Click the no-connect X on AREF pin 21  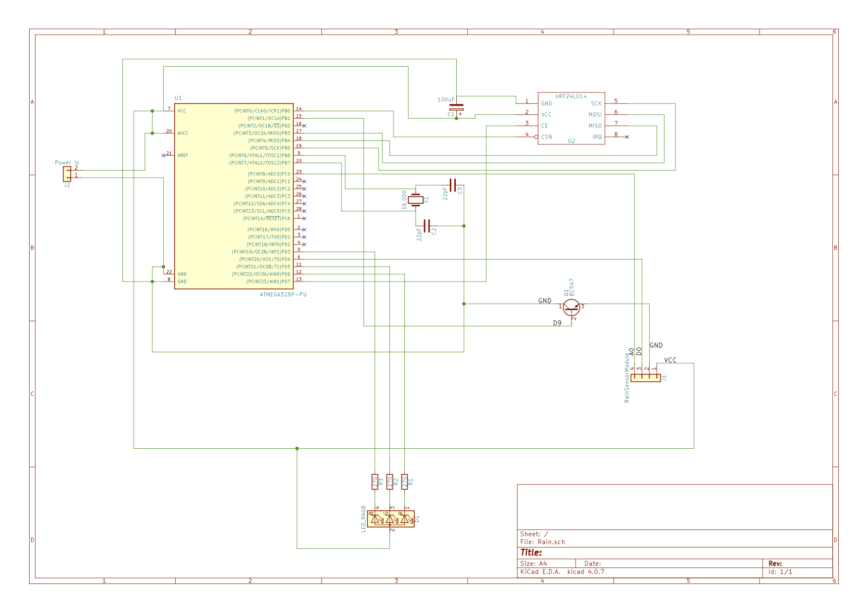click(163, 155)
